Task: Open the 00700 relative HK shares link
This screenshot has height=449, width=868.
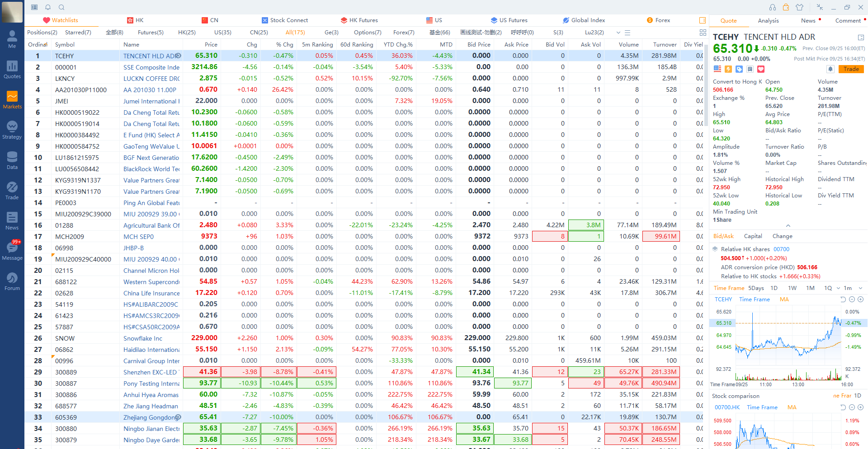Action: pos(781,249)
